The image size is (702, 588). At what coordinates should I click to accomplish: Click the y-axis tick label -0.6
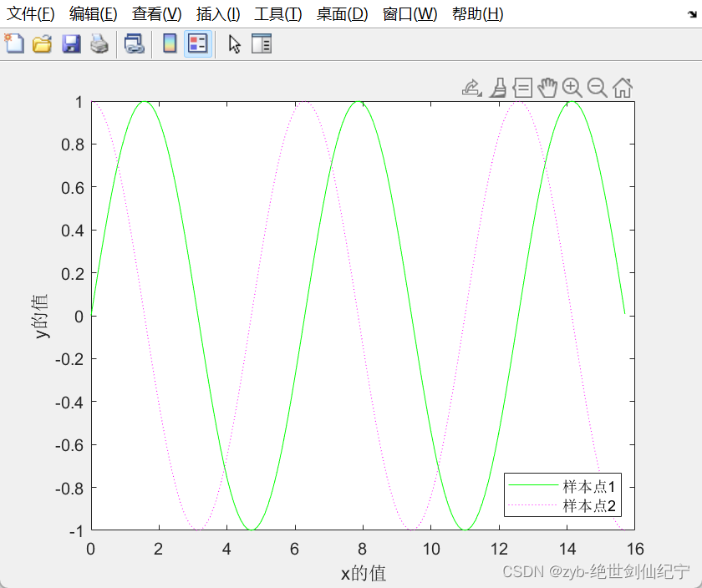point(69,445)
